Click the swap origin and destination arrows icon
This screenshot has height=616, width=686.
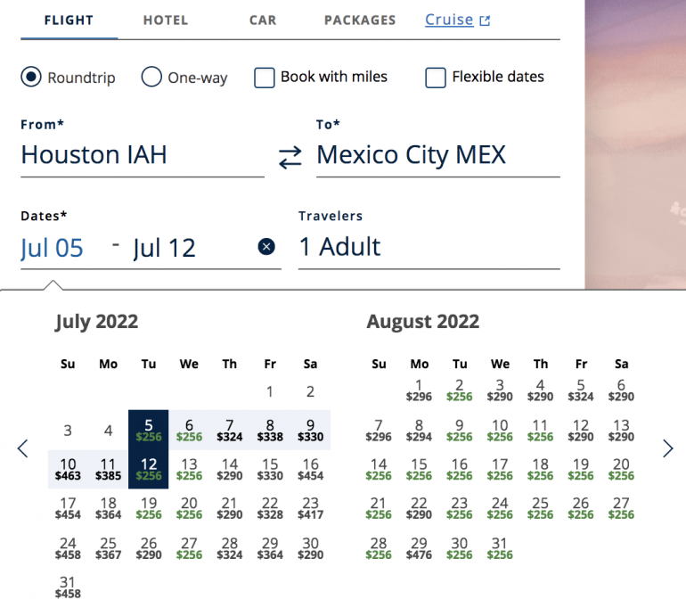290,158
